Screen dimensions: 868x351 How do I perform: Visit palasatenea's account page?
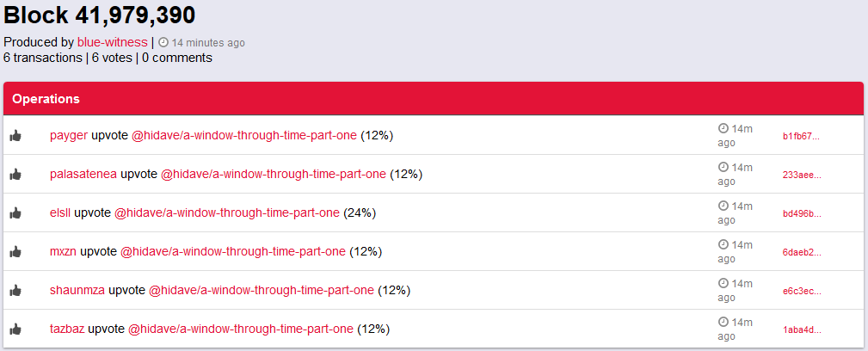click(83, 175)
